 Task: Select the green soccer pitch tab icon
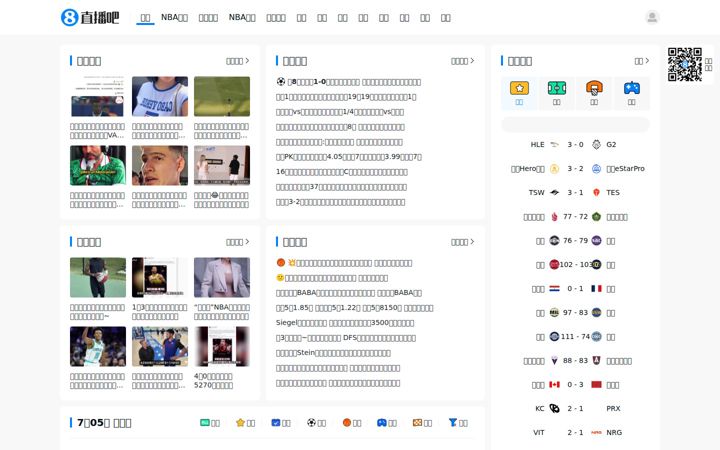coord(557,88)
